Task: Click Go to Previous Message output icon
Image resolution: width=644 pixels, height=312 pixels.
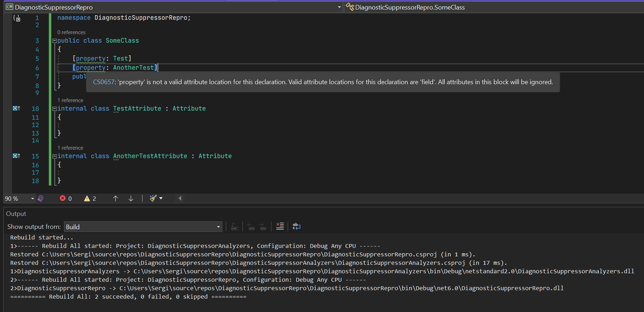Action: 251,226
